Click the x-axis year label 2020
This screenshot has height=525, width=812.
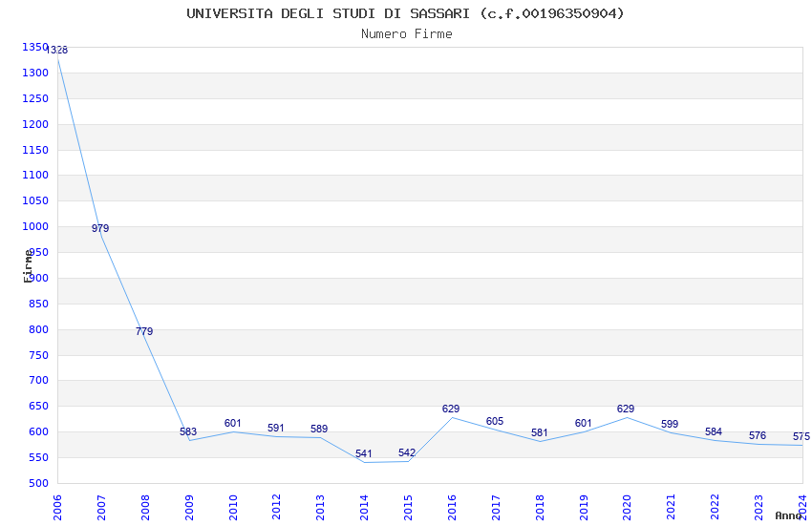tap(628, 508)
